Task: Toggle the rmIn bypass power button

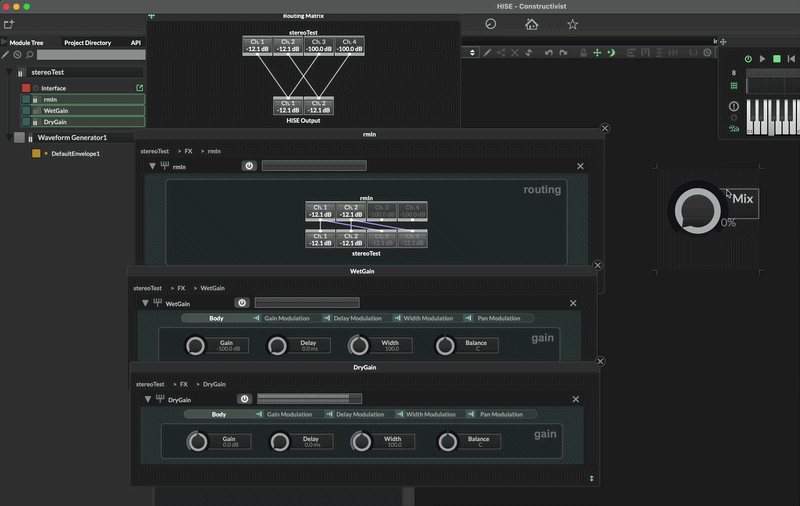Action: coord(248,166)
